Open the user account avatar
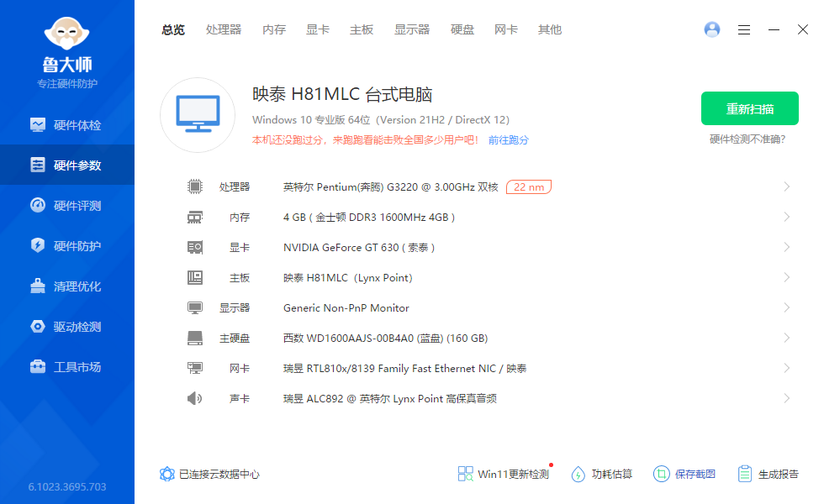This screenshot has height=504, width=824. (712, 29)
